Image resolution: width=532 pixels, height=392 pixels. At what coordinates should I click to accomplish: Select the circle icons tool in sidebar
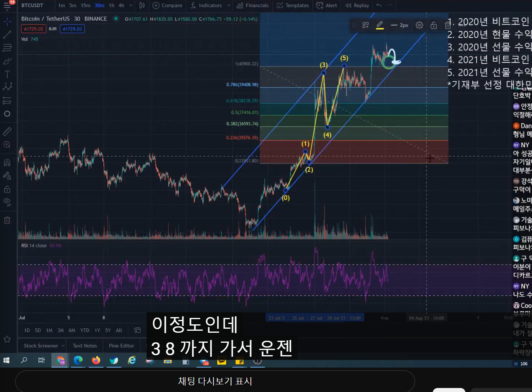(7, 114)
